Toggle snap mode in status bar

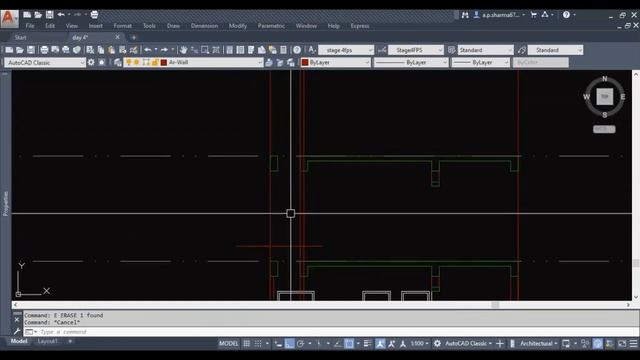258,344
